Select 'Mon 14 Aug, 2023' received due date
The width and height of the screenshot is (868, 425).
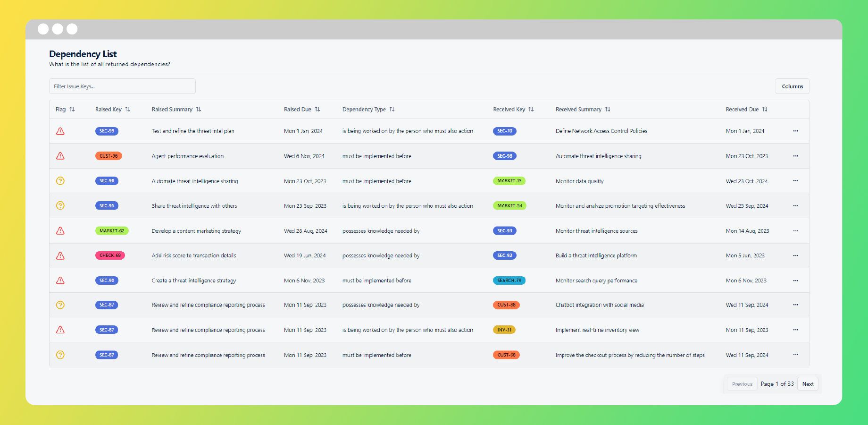click(x=747, y=231)
